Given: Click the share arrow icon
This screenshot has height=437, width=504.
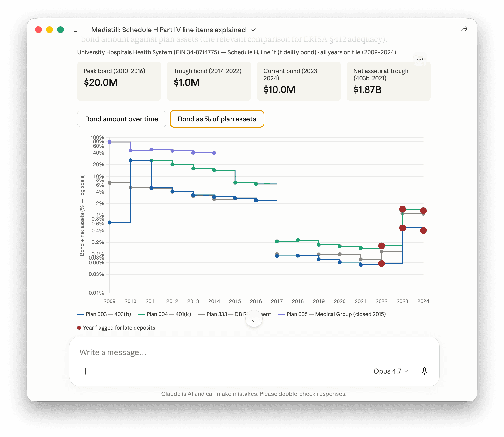Looking at the screenshot, I should click(464, 30).
